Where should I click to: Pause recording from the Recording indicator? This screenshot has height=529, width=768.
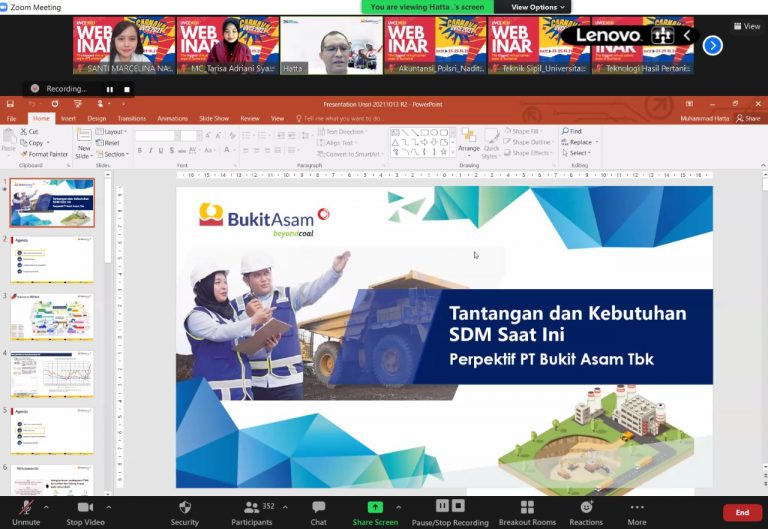110,89
